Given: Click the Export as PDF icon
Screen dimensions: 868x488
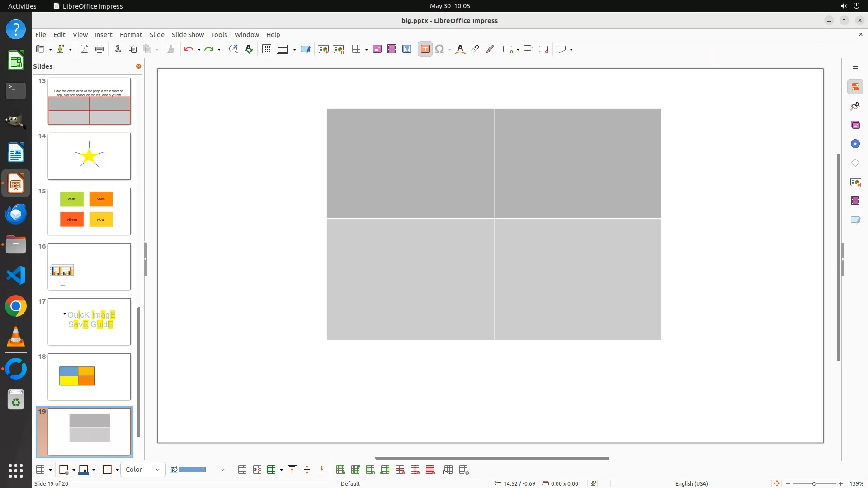Looking at the screenshot, I should click(x=85, y=49).
